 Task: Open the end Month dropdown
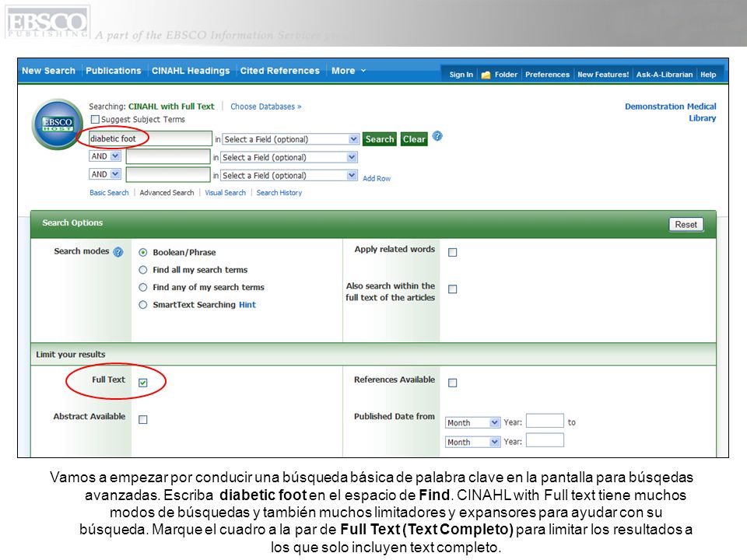click(x=472, y=442)
